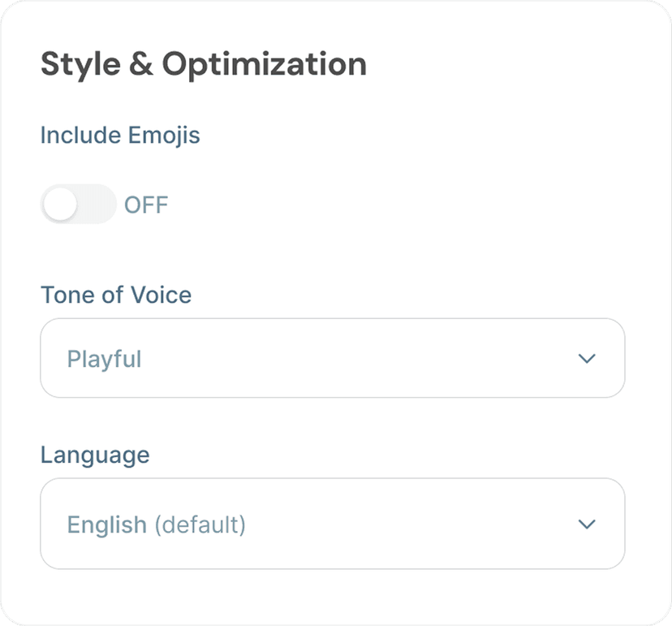The image size is (672, 626).
Task: Click the word "Optimization" in the title
Action: point(264,64)
